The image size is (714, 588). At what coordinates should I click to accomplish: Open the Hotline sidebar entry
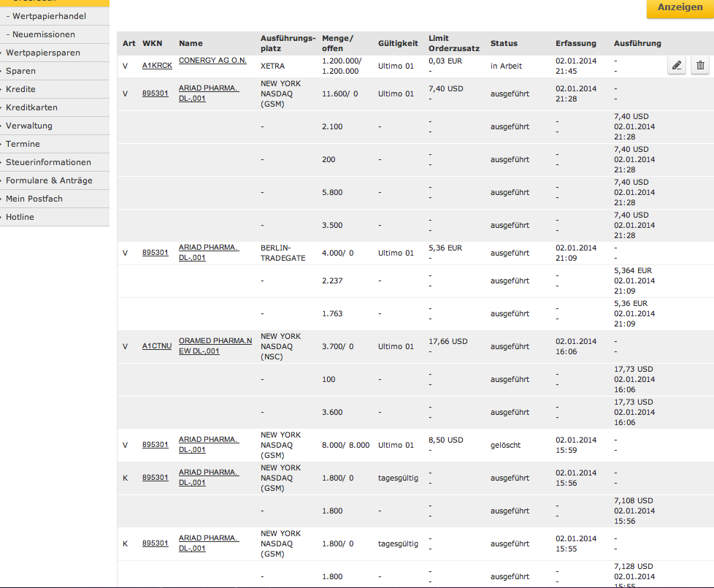tap(20, 217)
